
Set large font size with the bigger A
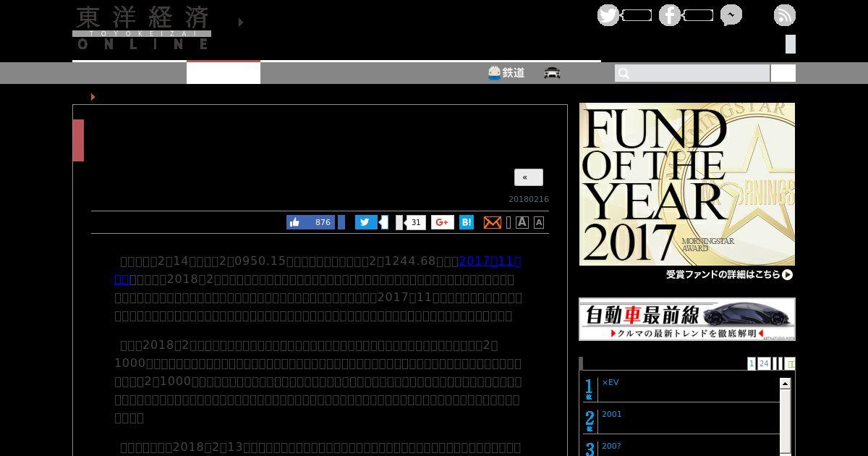(x=522, y=222)
